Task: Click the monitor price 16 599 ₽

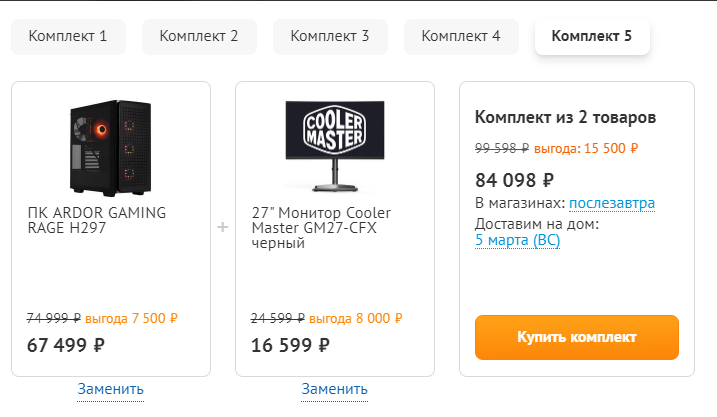Action: click(x=289, y=345)
